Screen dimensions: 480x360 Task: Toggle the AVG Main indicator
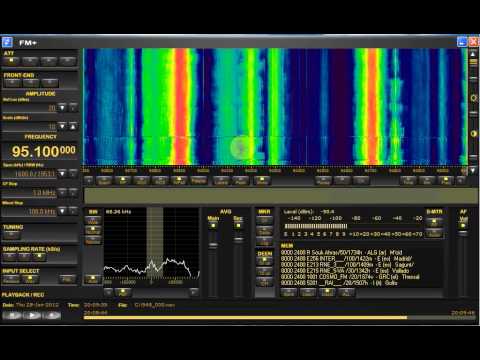pyautogui.click(x=213, y=226)
